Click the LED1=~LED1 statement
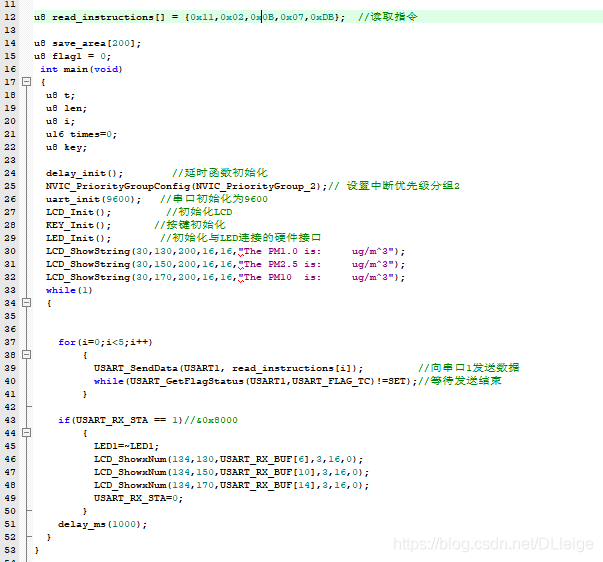The height and width of the screenshot is (562, 603). [126, 446]
